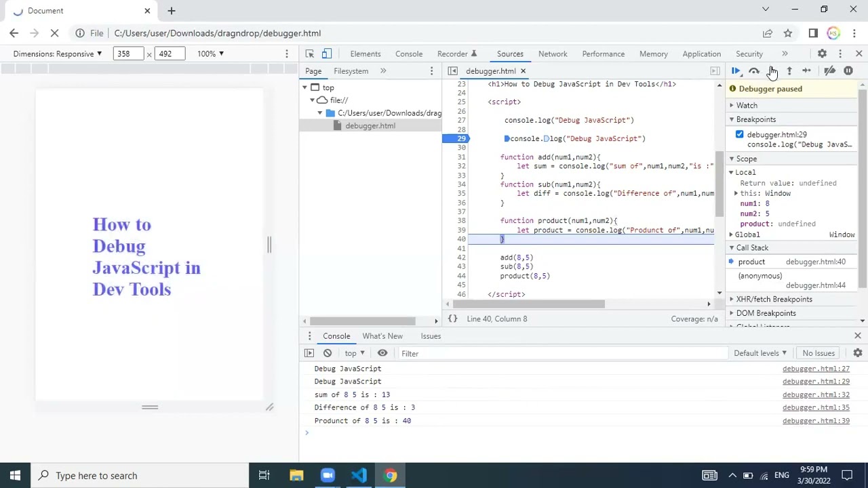This screenshot has width=868, height=488.
Task: Create live expression eye icon
Action: pyautogui.click(x=382, y=353)
